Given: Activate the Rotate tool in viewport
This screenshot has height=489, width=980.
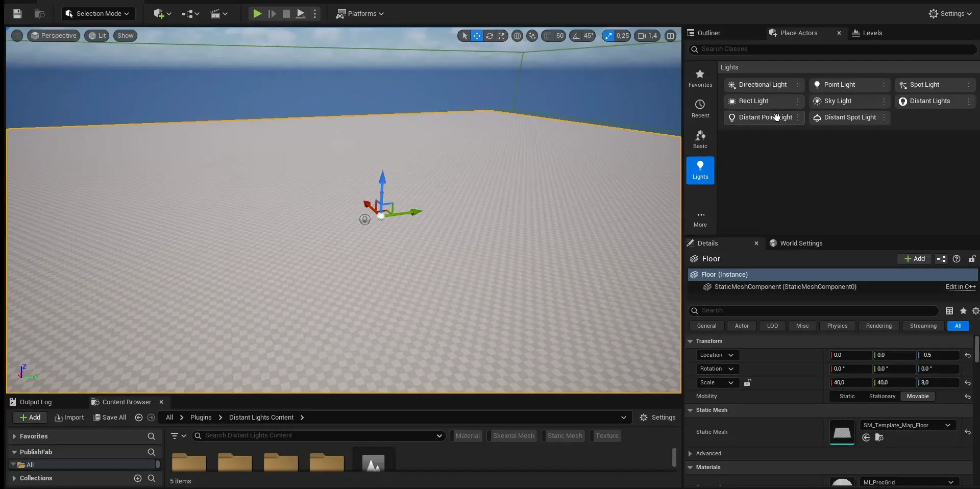Looking at the screenshot, I should [x=489, y=36].
